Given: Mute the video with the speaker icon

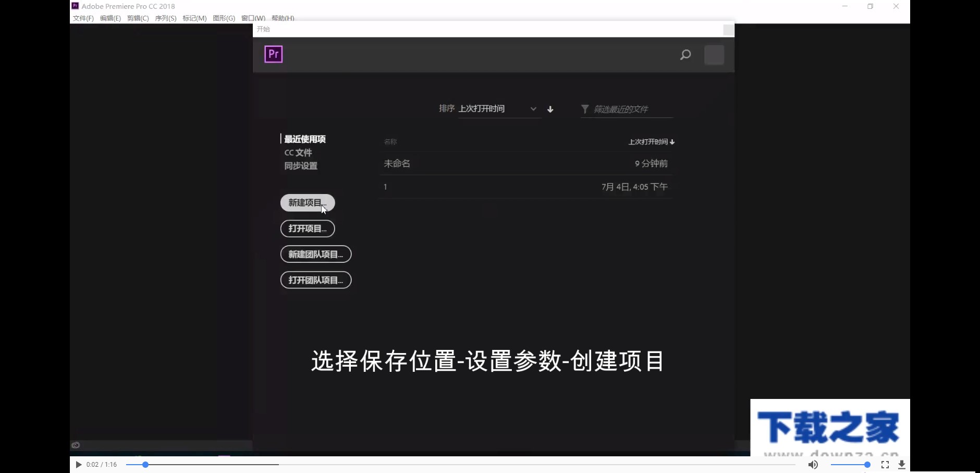Looking at the screenshot, I should pyautogui.click(x=813, y=464).
